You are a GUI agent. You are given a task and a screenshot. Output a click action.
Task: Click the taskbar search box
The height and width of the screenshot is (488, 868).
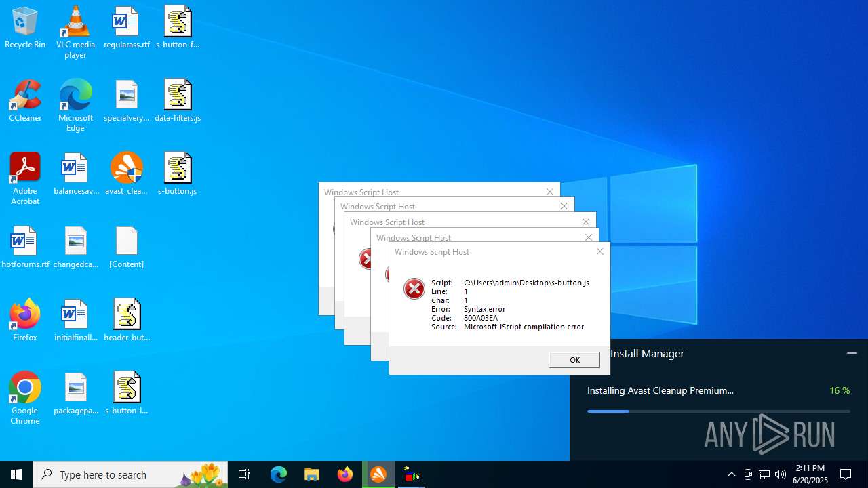point(130,474)
